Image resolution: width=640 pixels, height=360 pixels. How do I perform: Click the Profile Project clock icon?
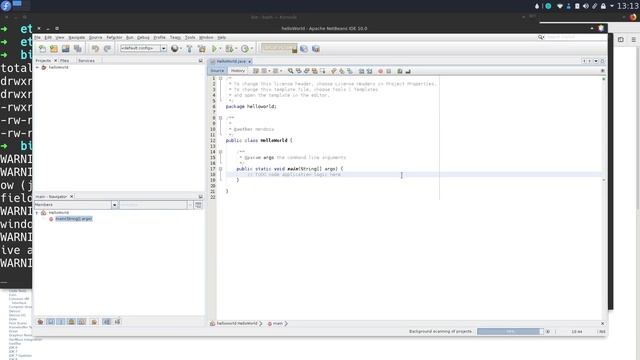pos(244,49)
